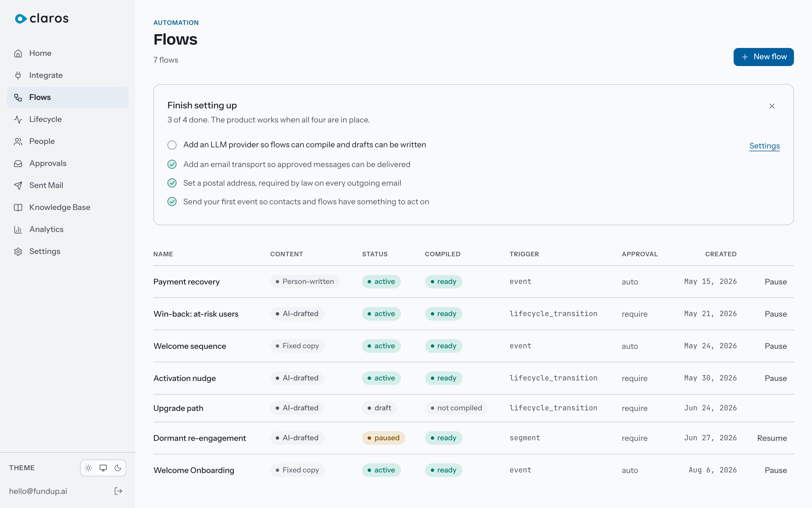
Task: Go to Integrate in sidebar
Action: pyautogui.click(x=67, y=75)
